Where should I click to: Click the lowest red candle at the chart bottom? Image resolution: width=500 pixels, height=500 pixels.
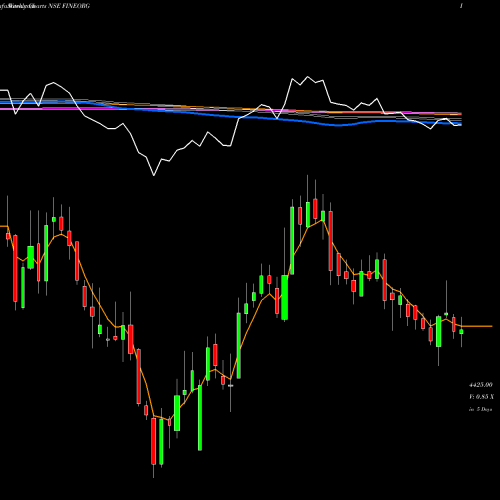coord(153,441)
